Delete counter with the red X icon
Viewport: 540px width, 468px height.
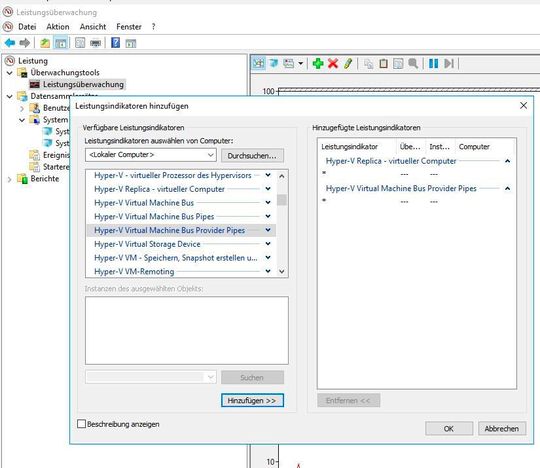(333, 63)
